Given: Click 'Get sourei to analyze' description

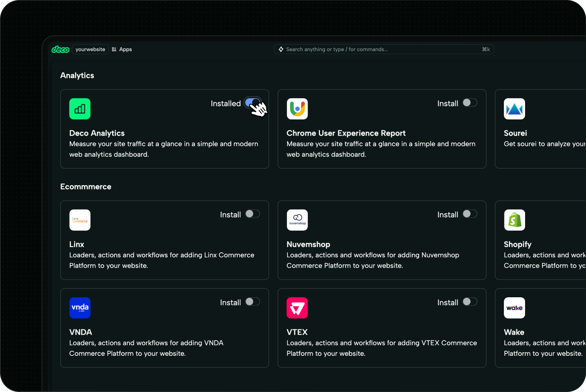Looking at the screenshot, I should tap(544, 144).
